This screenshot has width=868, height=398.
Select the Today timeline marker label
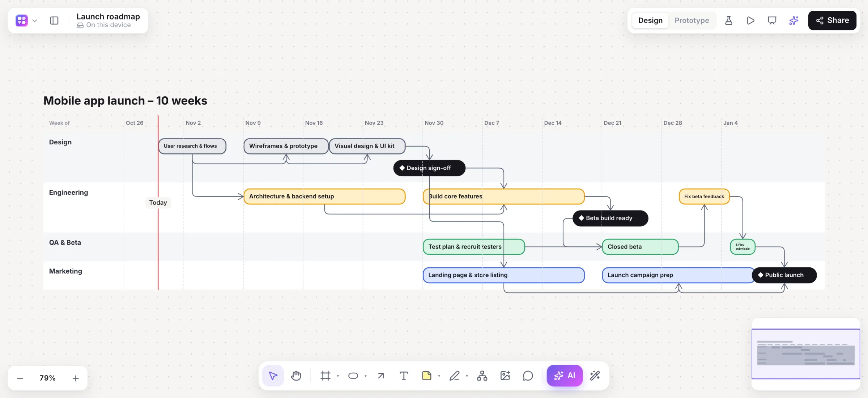[158, 203]
